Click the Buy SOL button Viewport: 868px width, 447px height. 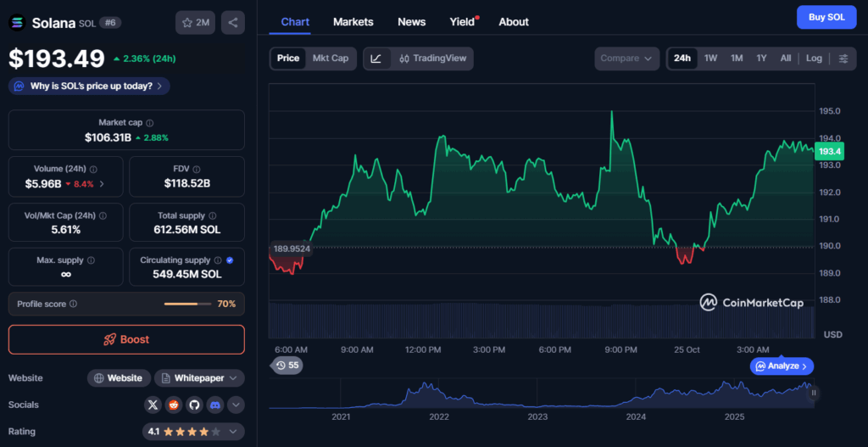(x=826, y=17)
